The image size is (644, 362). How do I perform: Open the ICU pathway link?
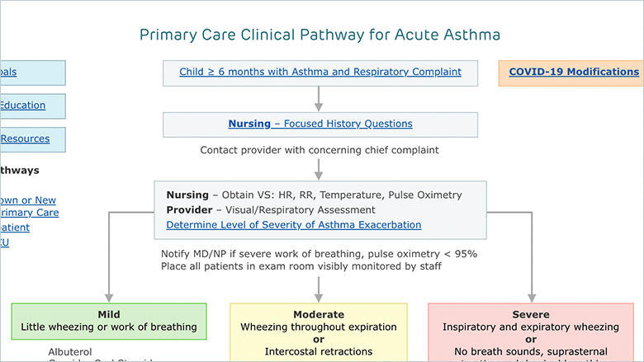(4, 242)
